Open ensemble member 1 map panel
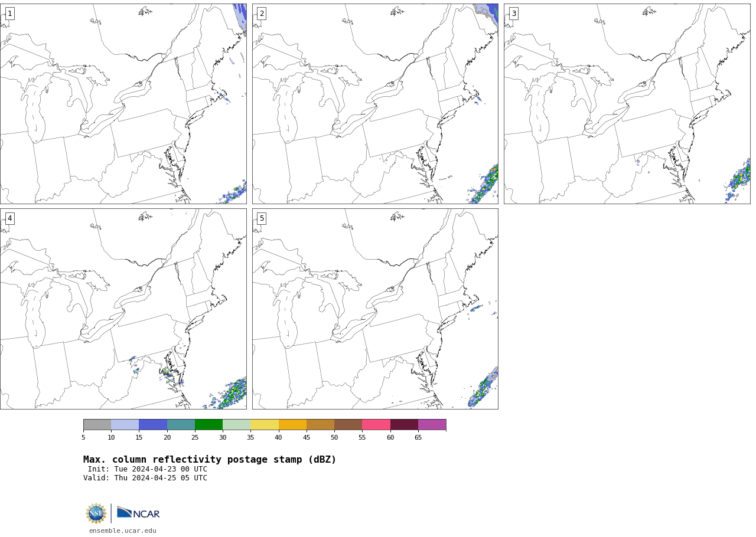The width and height of the screenshot is (756, 537). [x=123, y=104]
